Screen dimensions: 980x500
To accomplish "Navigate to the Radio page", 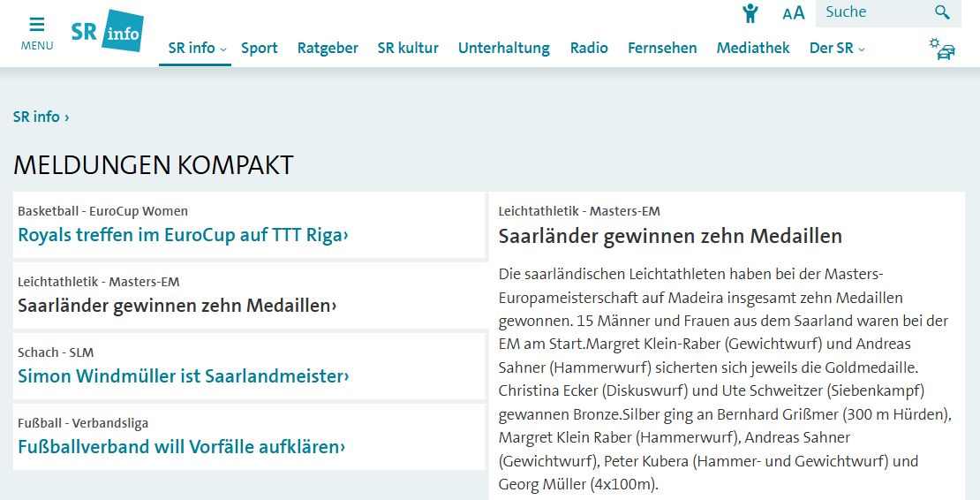I will point(589,49).
